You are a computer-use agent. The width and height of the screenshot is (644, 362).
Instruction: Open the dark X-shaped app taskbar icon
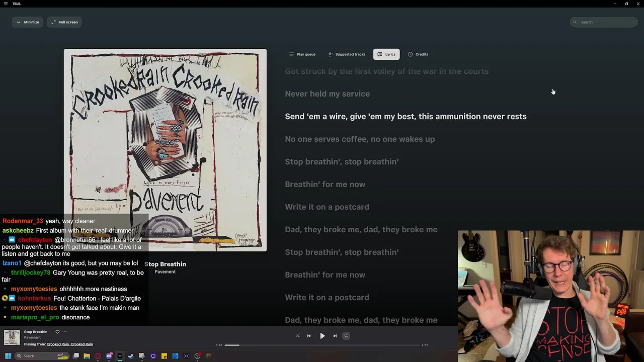(x=186, y=356)
